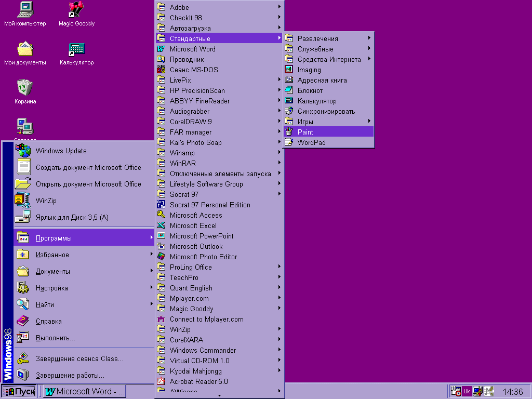Expand Служебные submenu arrow
Viewport: 532px width, 399px height.
pyautogui.click(x=369, y=48)
